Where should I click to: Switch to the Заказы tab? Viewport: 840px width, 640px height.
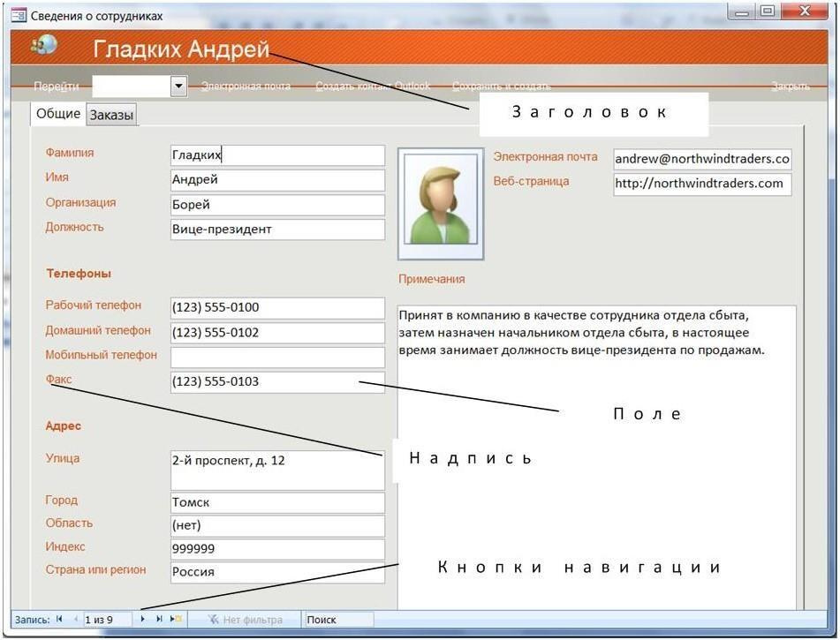(x=111, y=115)
